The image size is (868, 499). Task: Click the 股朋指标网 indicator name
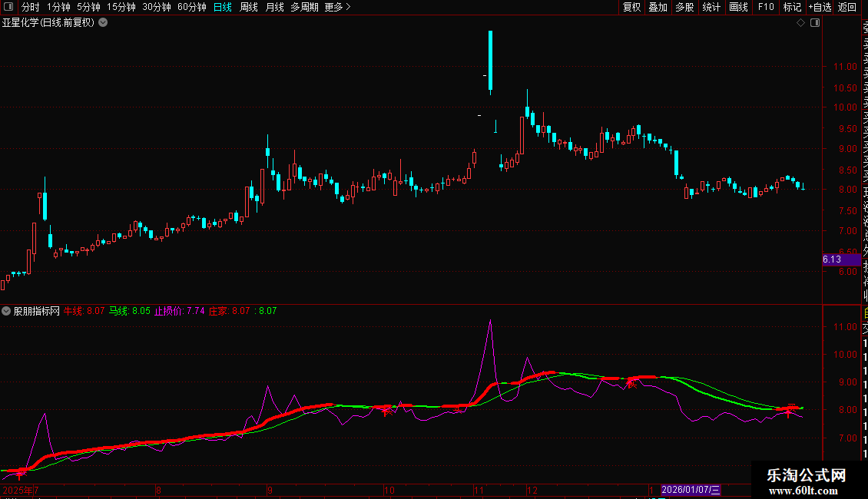(37, 311)
